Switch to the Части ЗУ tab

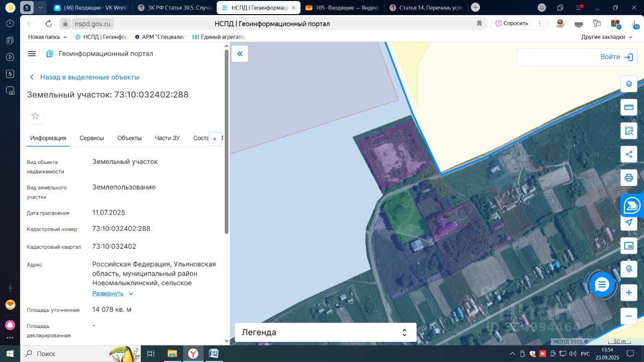[x=167, y=138]
